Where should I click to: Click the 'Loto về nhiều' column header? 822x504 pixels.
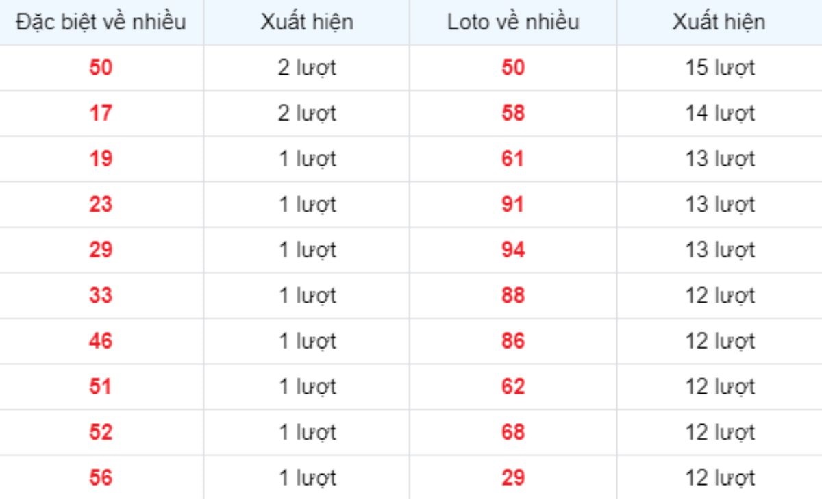tap(513, 22)
